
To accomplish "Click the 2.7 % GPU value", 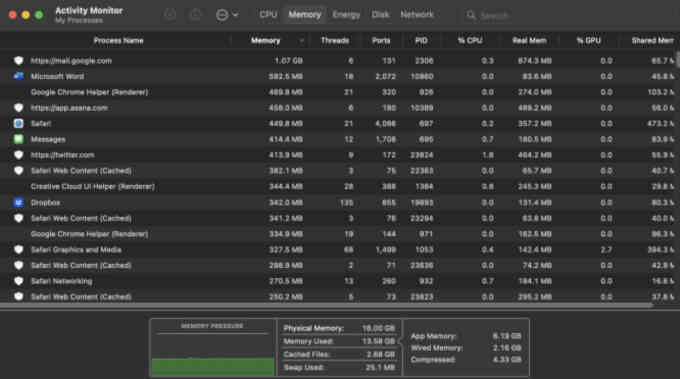I will pos(606,250).
